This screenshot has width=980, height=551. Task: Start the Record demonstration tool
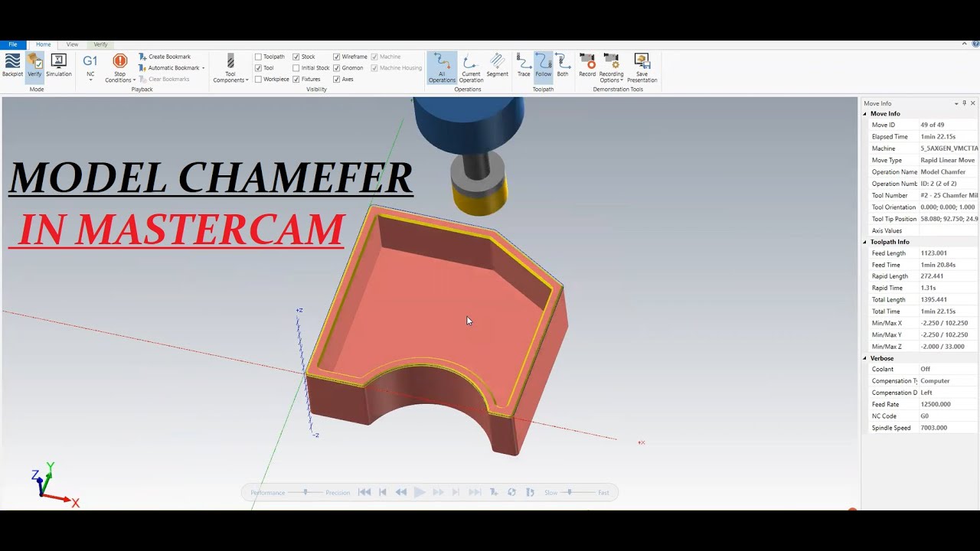(587, 65)
